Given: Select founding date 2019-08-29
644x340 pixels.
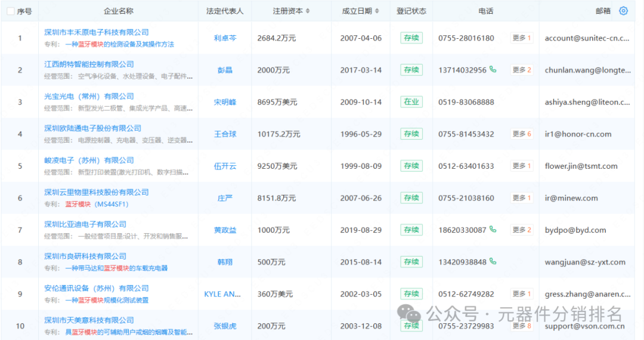Looking at the screenshot, I should [361, 230].
